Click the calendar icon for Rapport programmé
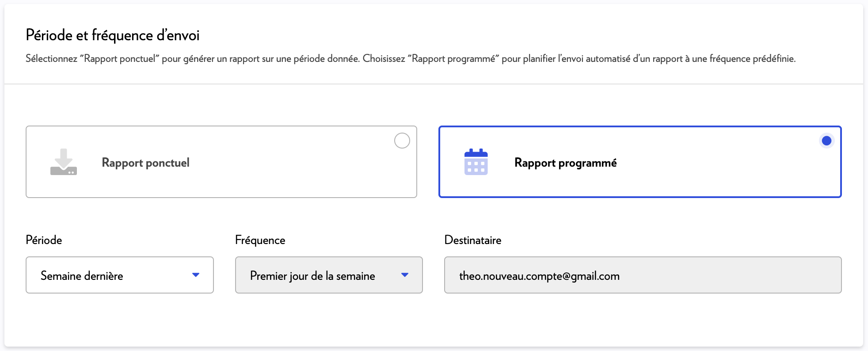The height and width of the screenshot is (351, 868). [x=476, y=162]
